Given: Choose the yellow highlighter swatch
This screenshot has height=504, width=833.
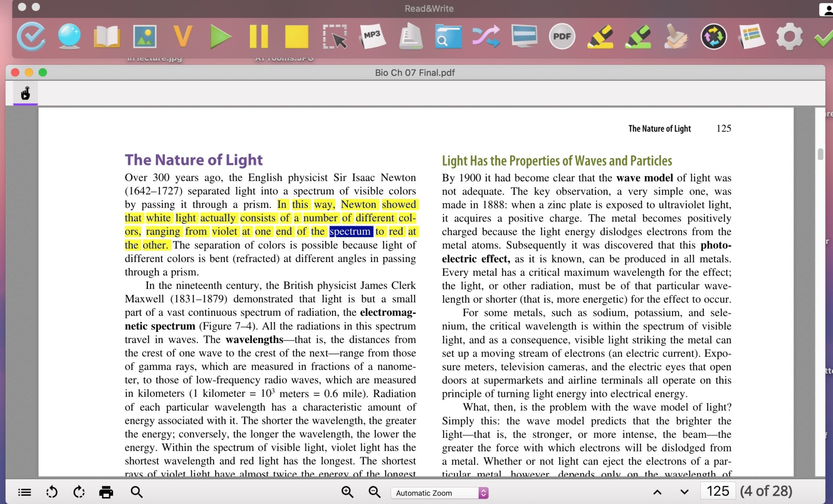Looking at the screenshot, I should pyautogui.click(x=600, y=36).
